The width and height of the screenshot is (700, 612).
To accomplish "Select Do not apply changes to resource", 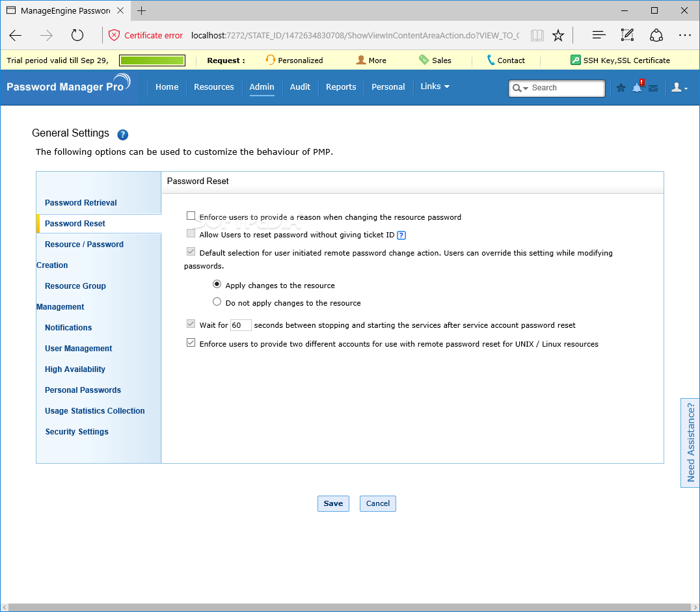I will pos(217,302).
